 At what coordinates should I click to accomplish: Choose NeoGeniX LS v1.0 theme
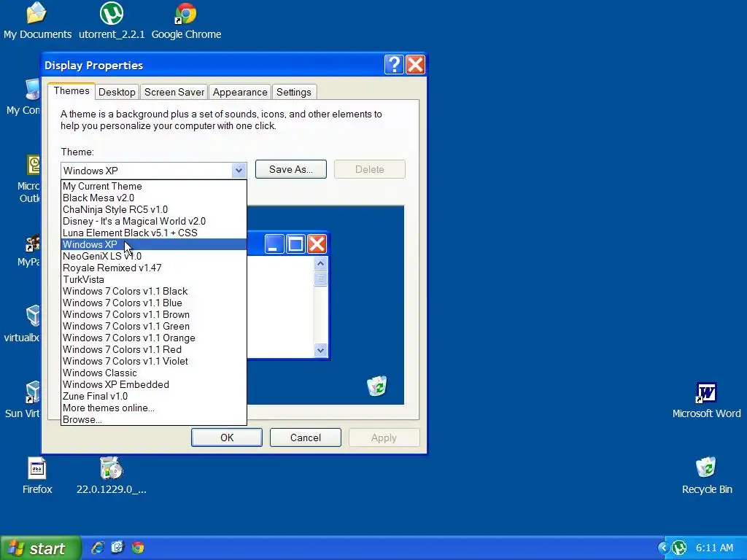coord(153,256)
